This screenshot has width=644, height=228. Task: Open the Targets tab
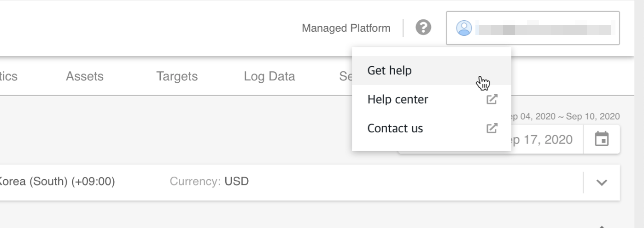(177, 76)
